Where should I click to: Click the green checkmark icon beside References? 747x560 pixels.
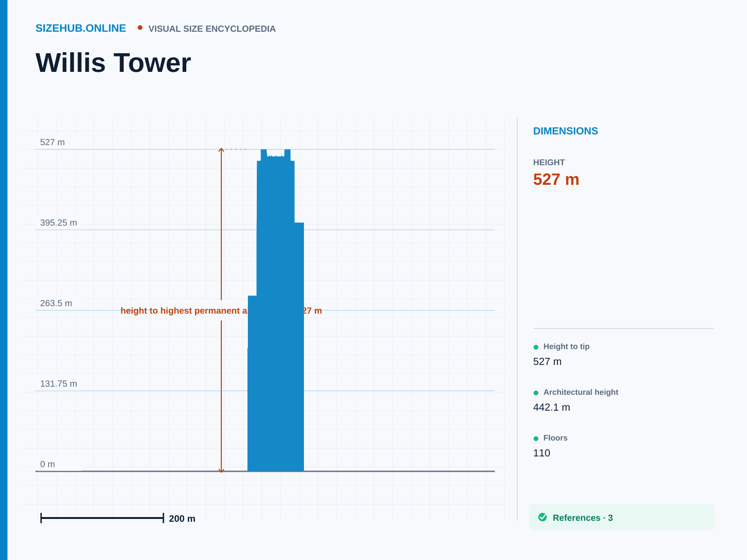tap(543, 517)
